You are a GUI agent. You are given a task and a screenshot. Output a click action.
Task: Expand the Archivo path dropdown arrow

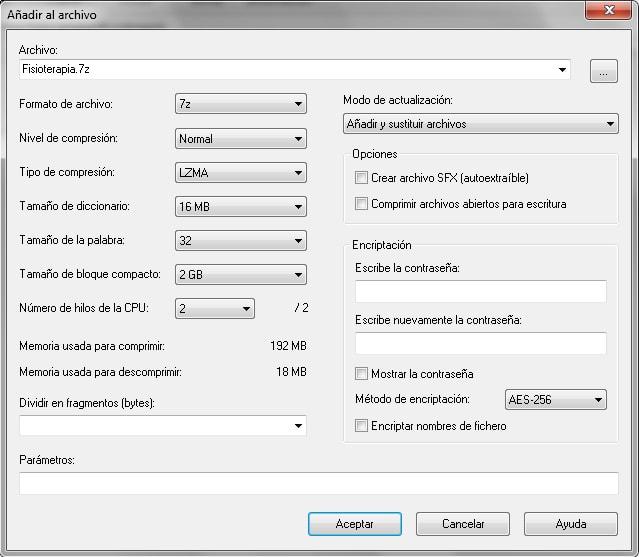[562, 70]
